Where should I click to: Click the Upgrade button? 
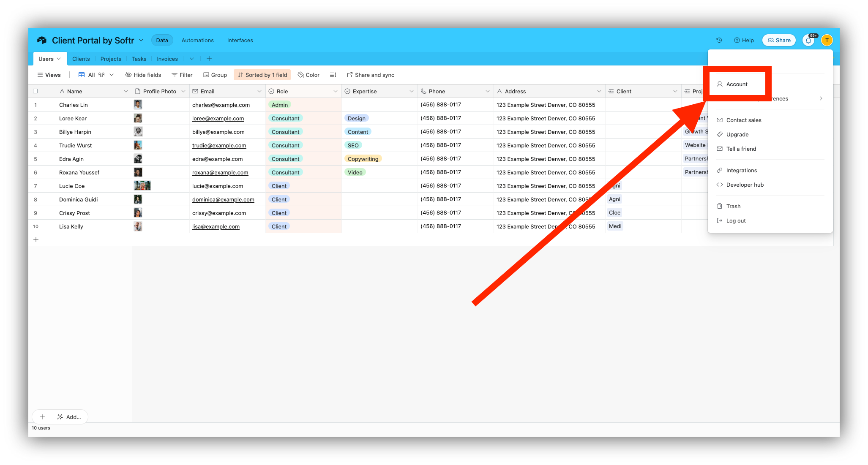[x=737, y=134]
